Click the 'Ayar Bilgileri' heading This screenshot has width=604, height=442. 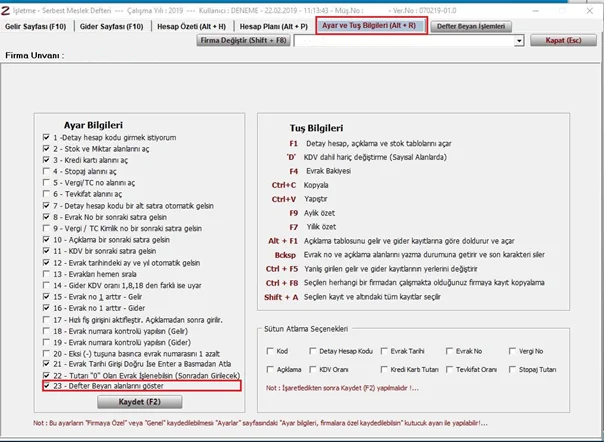coord(93,125)
